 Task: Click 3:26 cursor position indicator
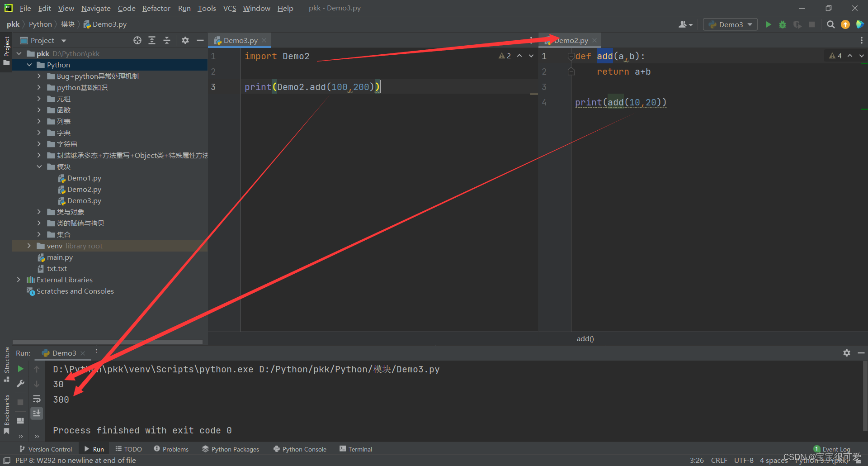pyautogui.click(x=697, y=460)
